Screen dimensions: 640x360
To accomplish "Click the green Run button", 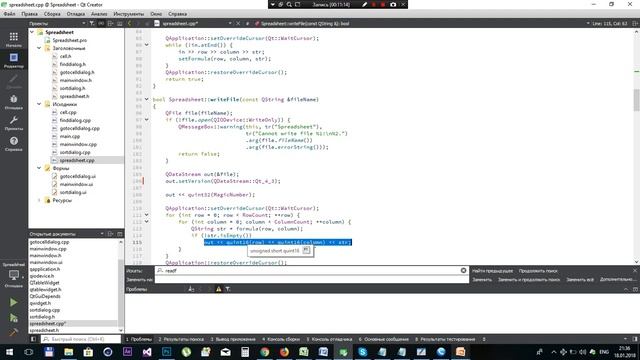I will (x=13, y=302).
